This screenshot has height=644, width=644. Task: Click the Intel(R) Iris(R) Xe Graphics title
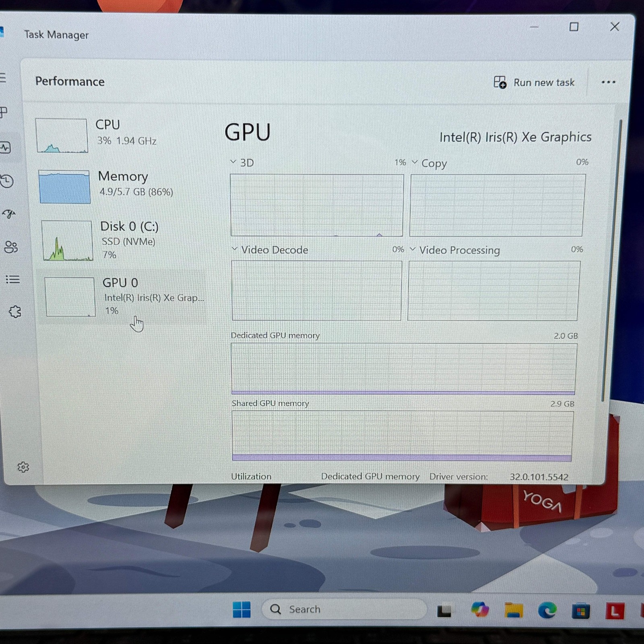point(515,137)
